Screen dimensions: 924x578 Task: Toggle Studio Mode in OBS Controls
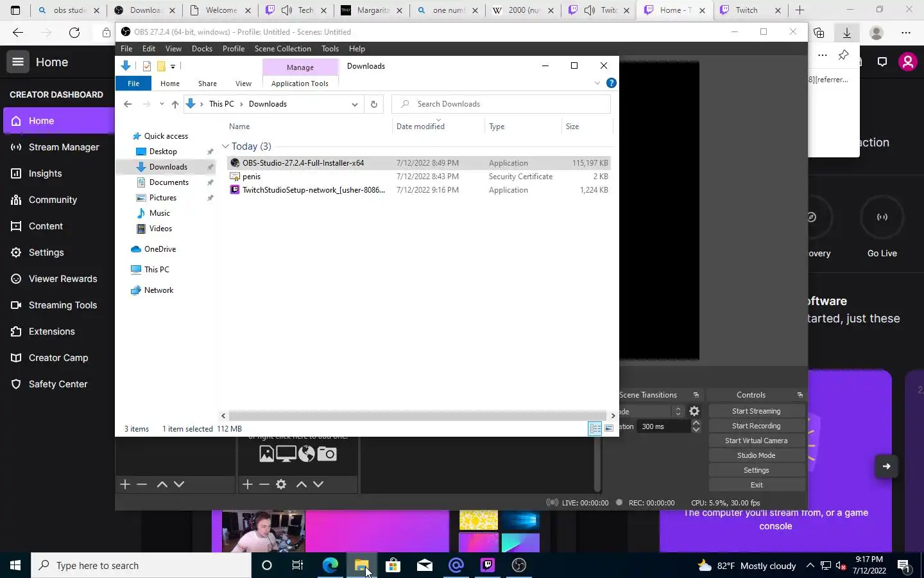click(757, 455)
